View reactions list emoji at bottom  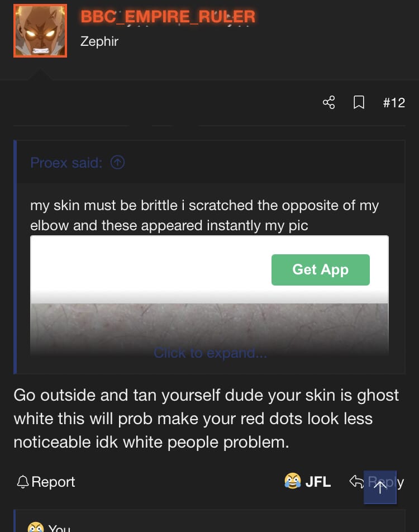pyautogui.click(x=36, y=527)
